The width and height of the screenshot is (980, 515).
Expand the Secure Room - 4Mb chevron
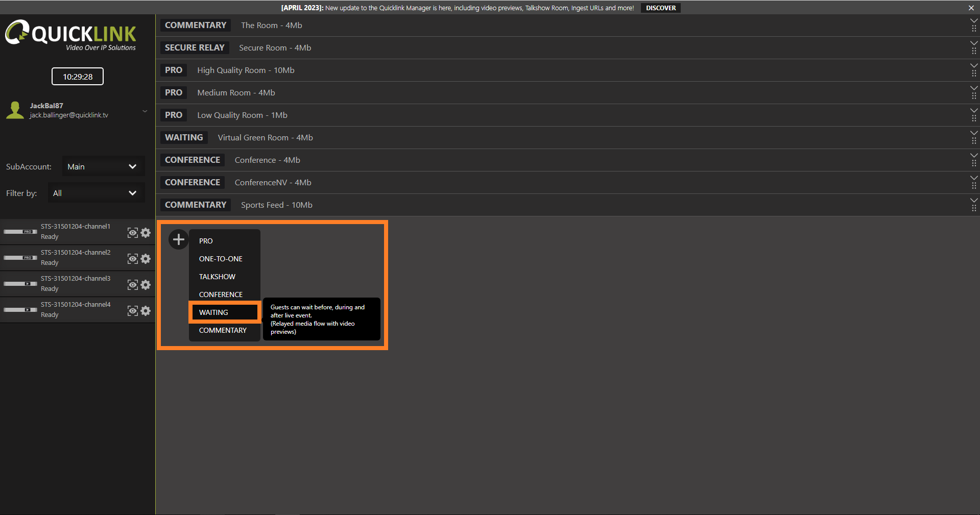click(x=974, y=43)
